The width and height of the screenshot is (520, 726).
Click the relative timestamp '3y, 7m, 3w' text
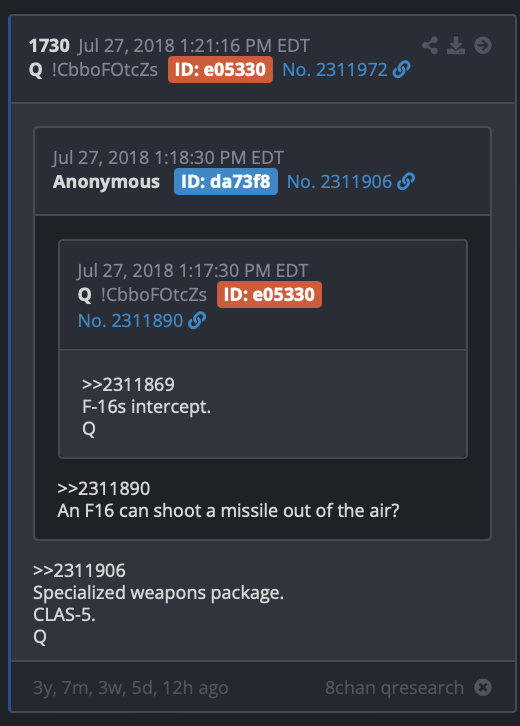tap(80, 688)
